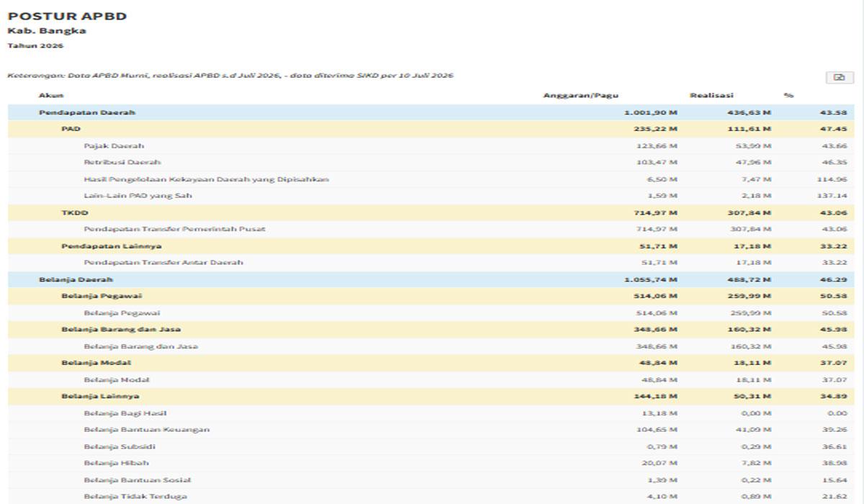
Task: Select Pendapatan Transfer Pemerintah Pusat row
Action: click(431, 229)
